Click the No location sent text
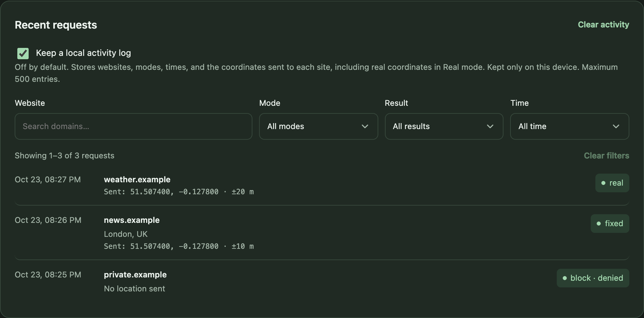Viewport: 644px width, 318px height. pos(135,289)
